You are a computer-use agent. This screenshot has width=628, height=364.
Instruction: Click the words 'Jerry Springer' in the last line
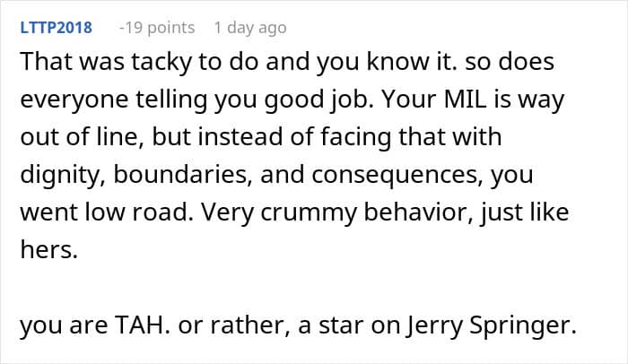click(x=491, y=325)
